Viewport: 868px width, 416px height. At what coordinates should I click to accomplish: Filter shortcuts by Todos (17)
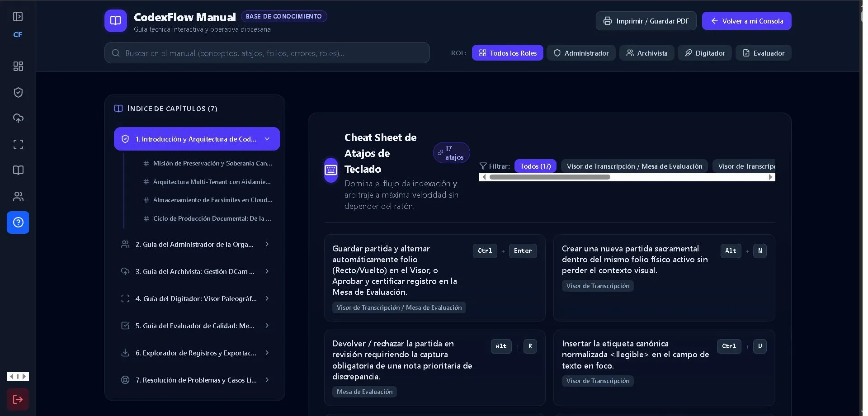click(535, 166)
